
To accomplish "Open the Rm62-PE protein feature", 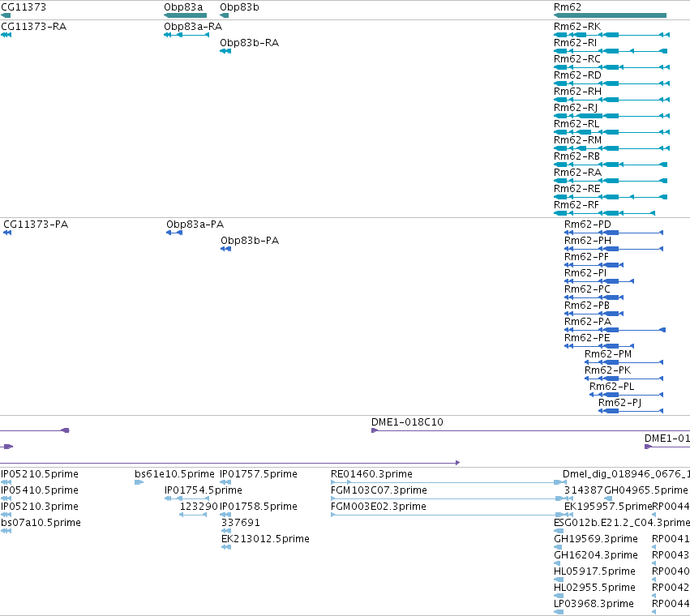I will tap(587, 338).
